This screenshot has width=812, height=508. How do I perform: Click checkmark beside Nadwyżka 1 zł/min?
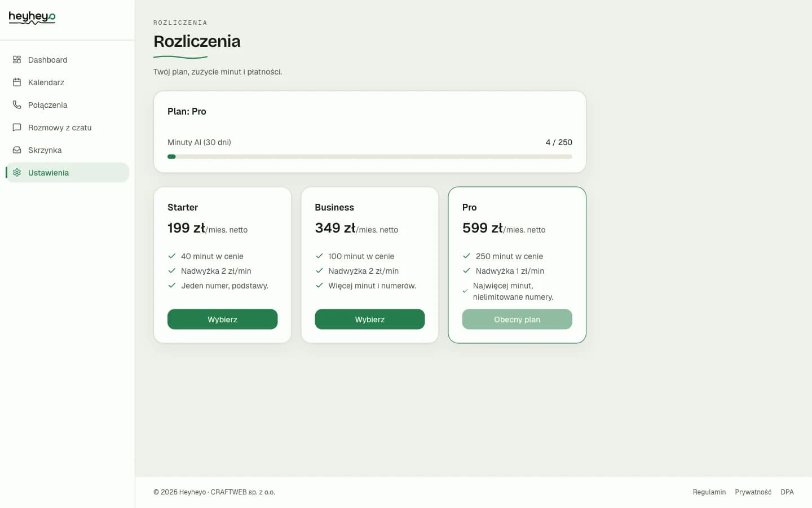click(466, 270)
